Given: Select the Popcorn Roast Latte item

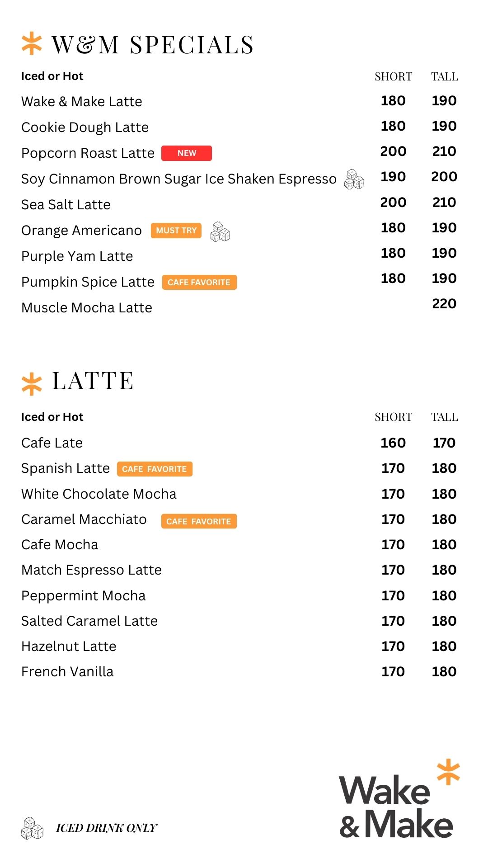Looking at the screenshot, I should 88,153.
